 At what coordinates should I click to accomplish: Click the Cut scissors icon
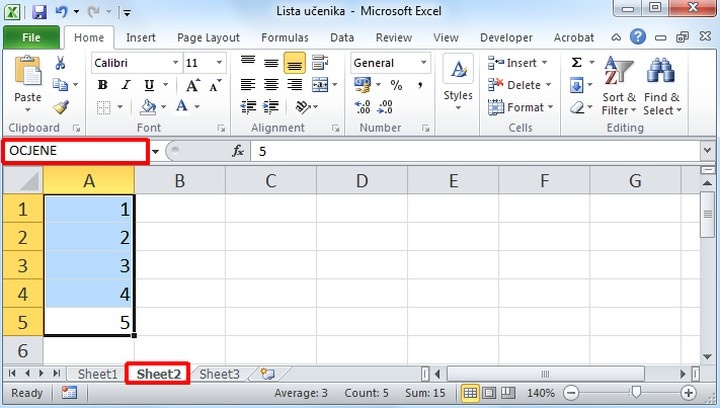tap(60, 63)
